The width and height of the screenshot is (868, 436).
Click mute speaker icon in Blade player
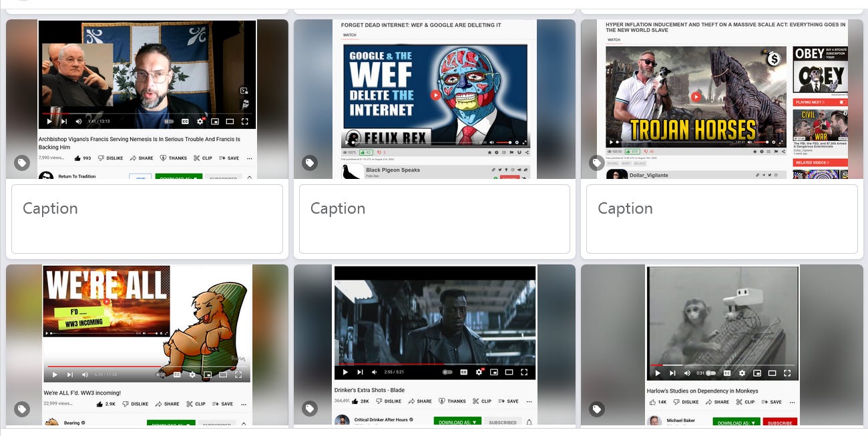point(375,372)
